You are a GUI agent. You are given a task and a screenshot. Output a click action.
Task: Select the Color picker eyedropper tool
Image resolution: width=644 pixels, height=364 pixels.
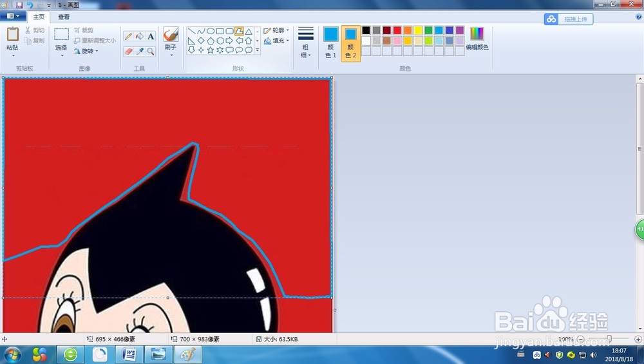tap(140, 52)
